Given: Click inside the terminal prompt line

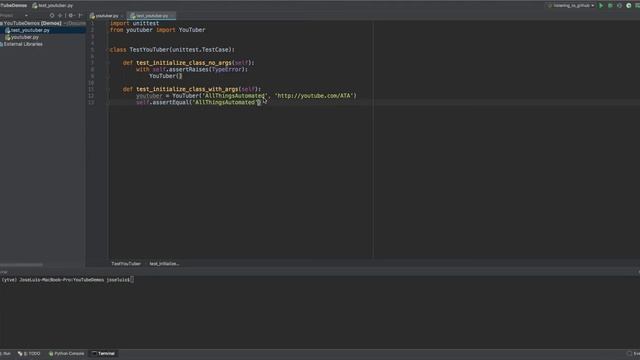Looking at the screenshot, I should click(x=67, y=280).
